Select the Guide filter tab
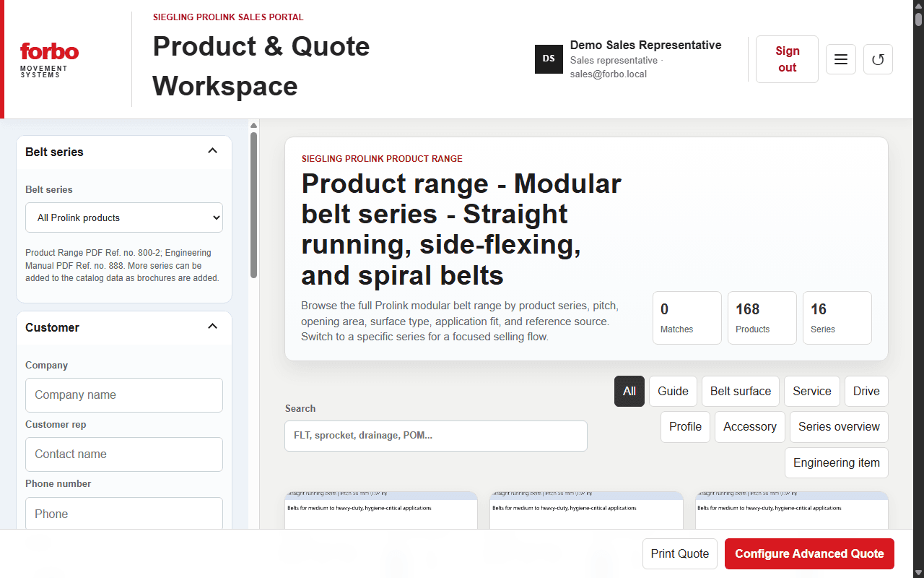924x578 pixels. (x=673, y=391)
